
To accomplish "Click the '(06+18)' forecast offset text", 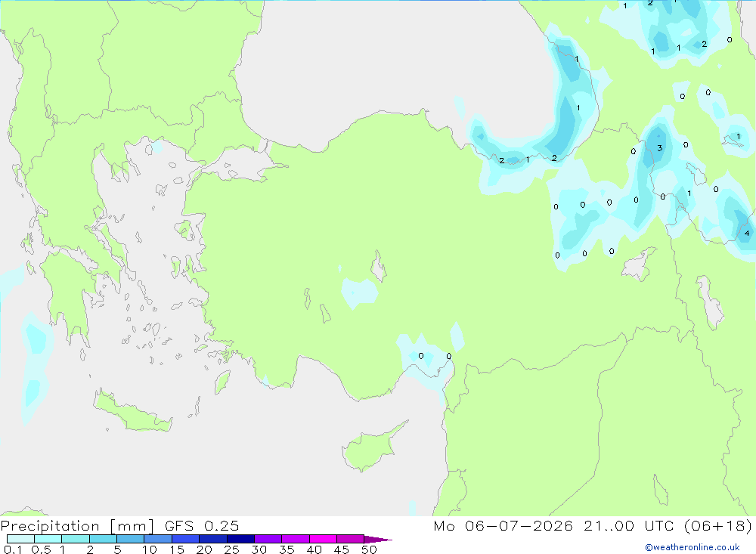I will [x=718, y=526].
